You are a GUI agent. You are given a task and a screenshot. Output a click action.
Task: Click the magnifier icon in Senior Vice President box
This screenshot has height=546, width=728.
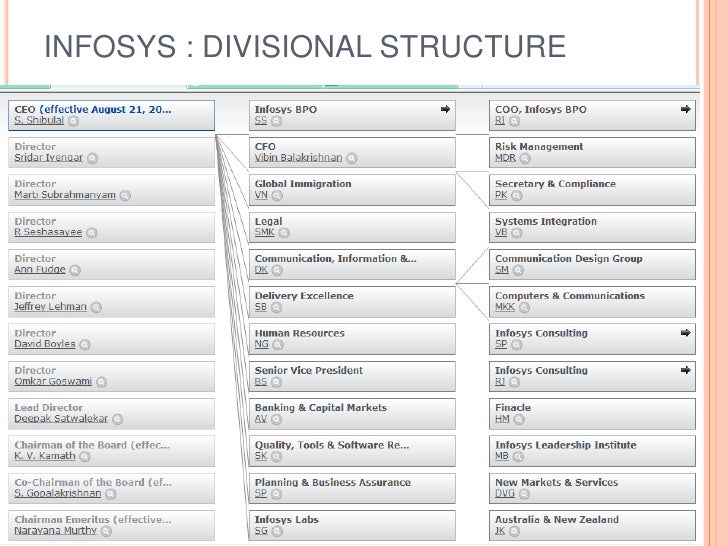point(276,382)
